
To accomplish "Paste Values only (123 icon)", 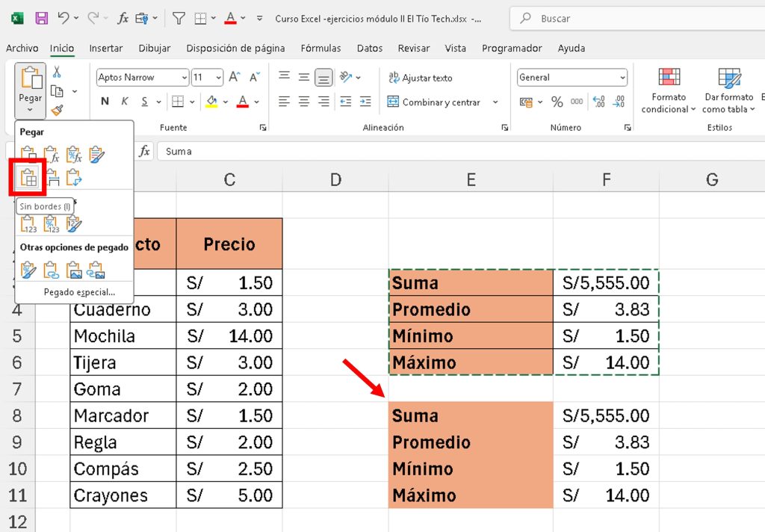I will pyautogui.click(x=28, y=224).
